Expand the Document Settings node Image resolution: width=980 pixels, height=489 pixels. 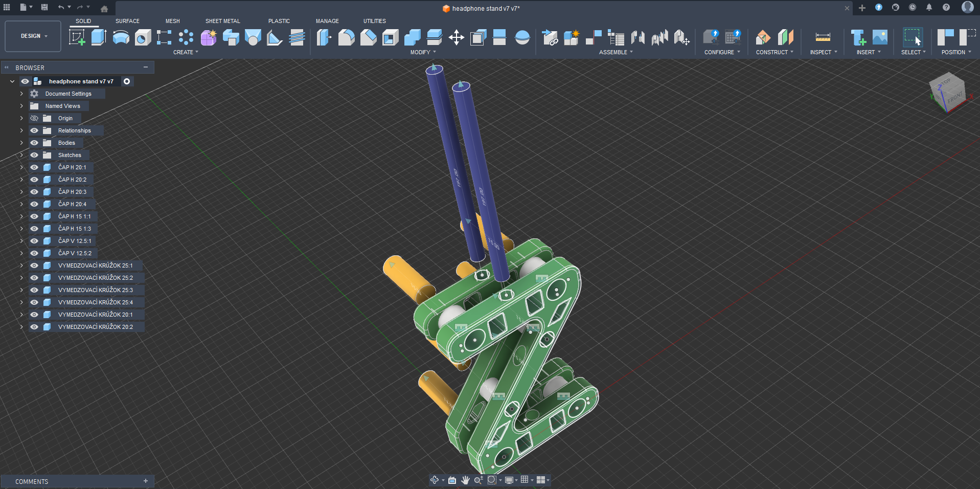pyautogui.click(x=21, y=94)
